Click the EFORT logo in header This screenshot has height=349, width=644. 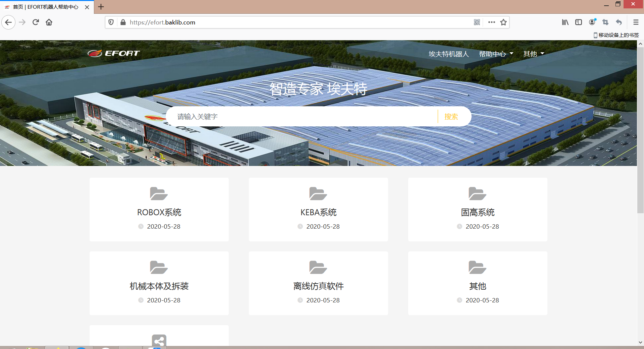pyautogui.click(x=114, y=53)
